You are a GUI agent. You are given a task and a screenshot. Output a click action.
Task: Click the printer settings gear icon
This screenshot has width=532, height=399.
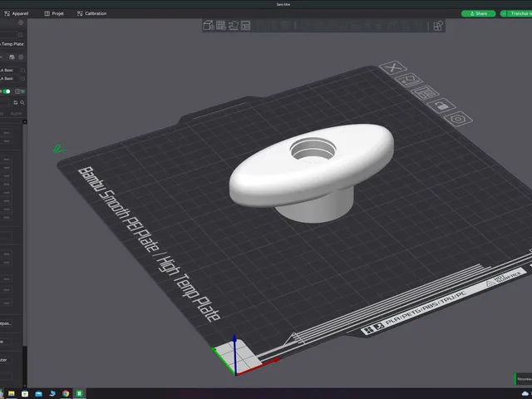point(21,22)
